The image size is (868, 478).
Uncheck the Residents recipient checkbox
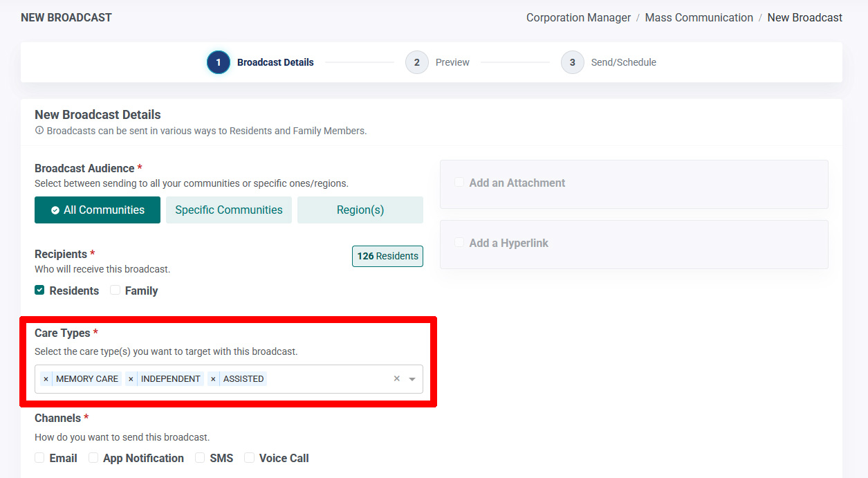click(39, 291)
